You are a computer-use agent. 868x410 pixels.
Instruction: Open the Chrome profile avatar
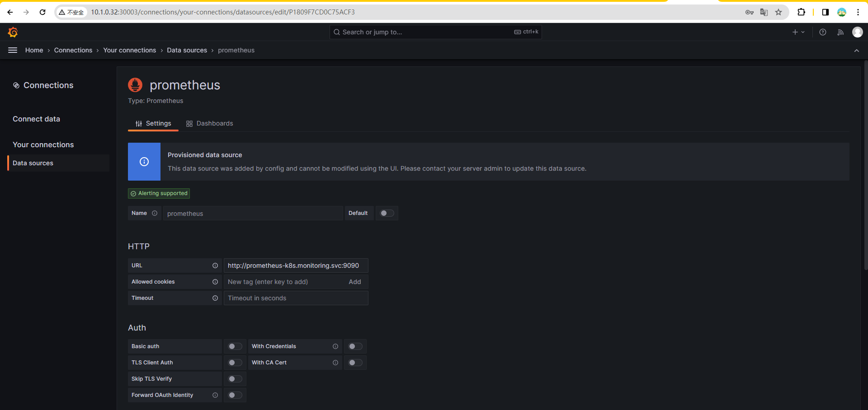(842, 12)
